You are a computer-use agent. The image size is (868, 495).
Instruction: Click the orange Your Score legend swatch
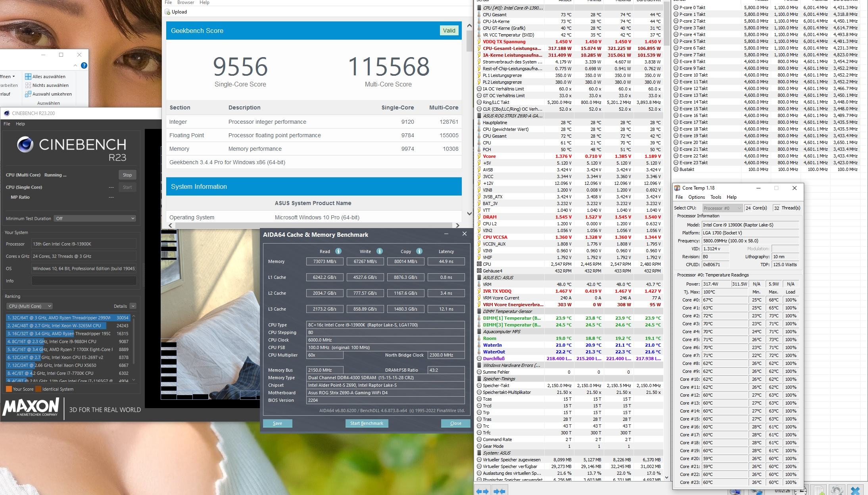pos(9,389)
